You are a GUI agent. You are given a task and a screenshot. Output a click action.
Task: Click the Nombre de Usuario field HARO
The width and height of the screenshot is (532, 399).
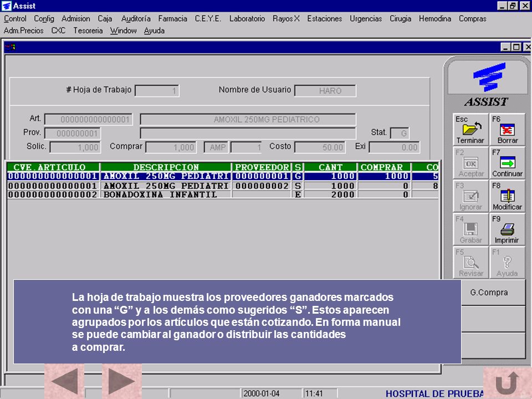325,90
